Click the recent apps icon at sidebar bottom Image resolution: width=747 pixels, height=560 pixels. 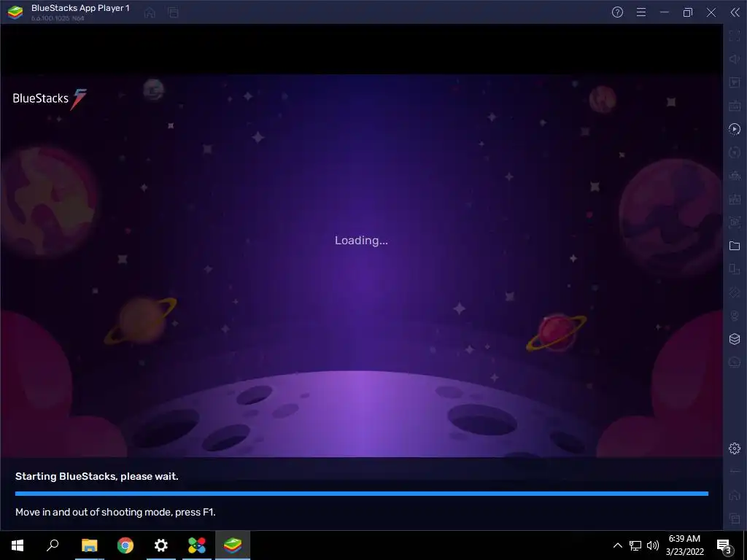(735, 518)
